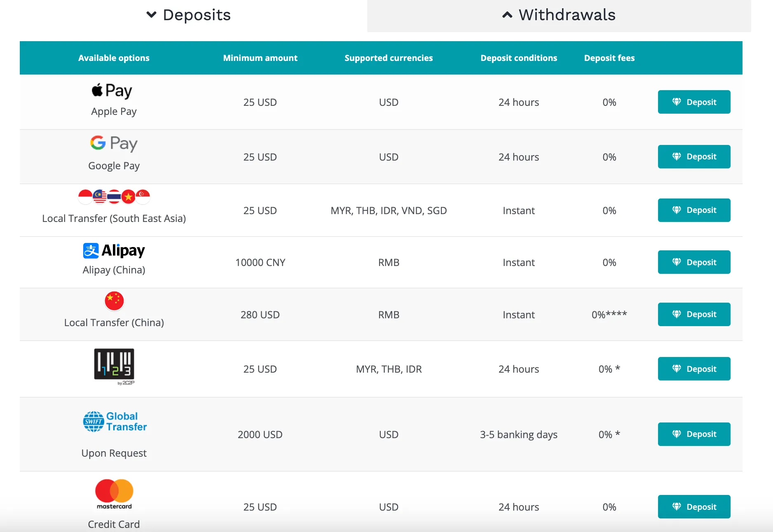This screenshot has width=773, height=532.
Task: Click the Supported currencies column header
Action: 389,58
